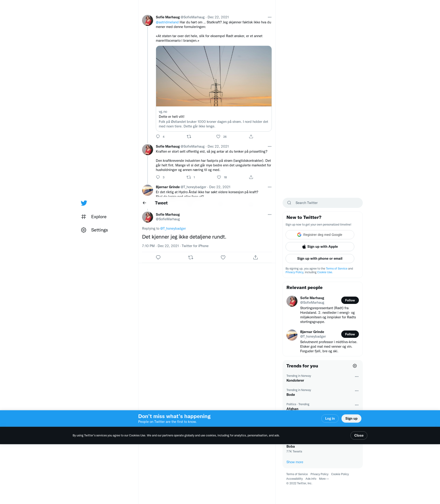Open Sofie Marhaug's avatar in Relevant people
440x504 pixels.
[292, 301]
